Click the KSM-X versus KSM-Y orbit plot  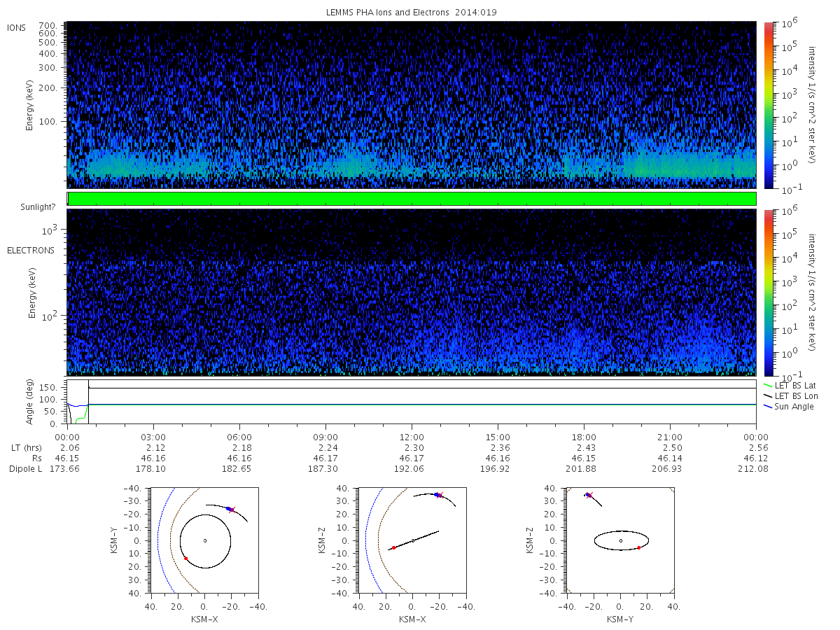[204, 540]
